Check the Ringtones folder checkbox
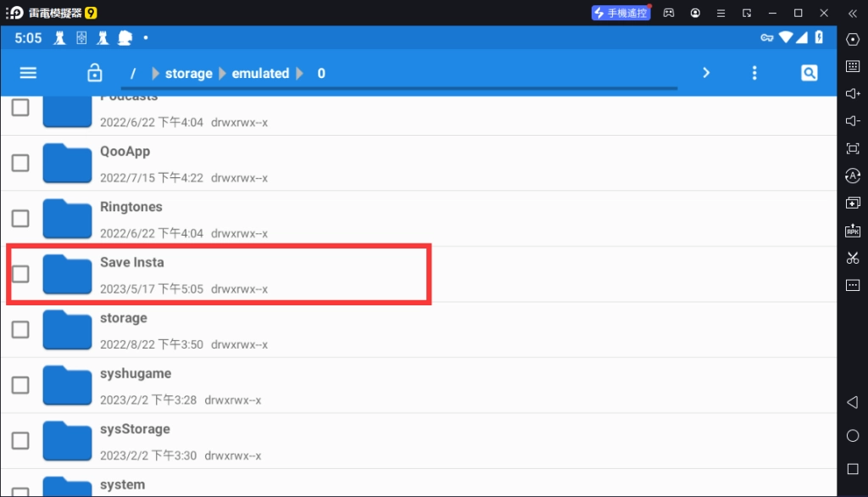868x497 pixels. (20, 218)
